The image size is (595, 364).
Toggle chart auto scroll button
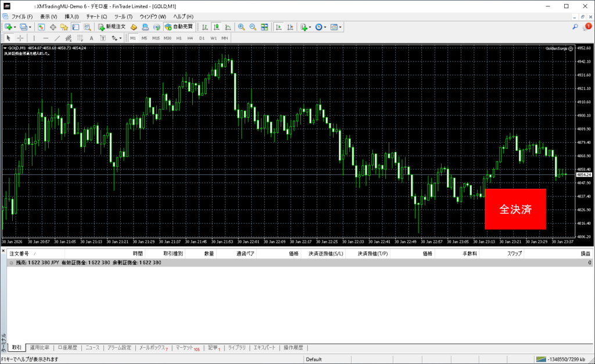(x=279, y=27)
